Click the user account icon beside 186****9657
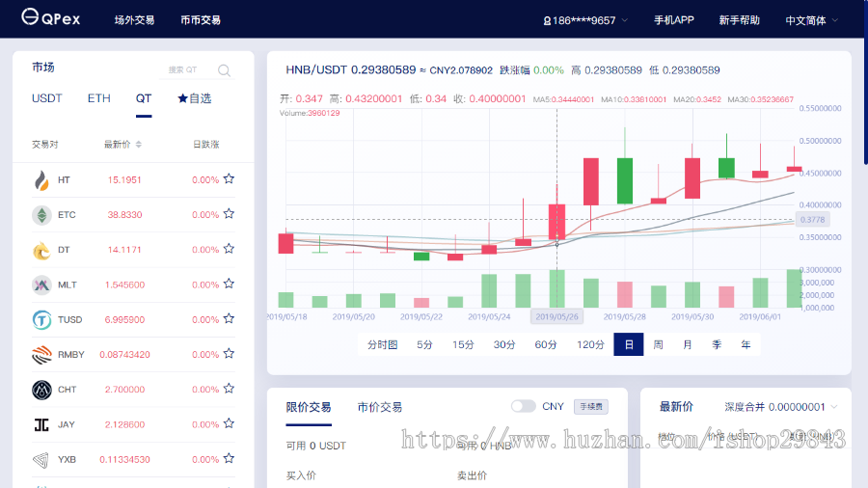Viewport: 868px width, 488px height. pos(547,21)
